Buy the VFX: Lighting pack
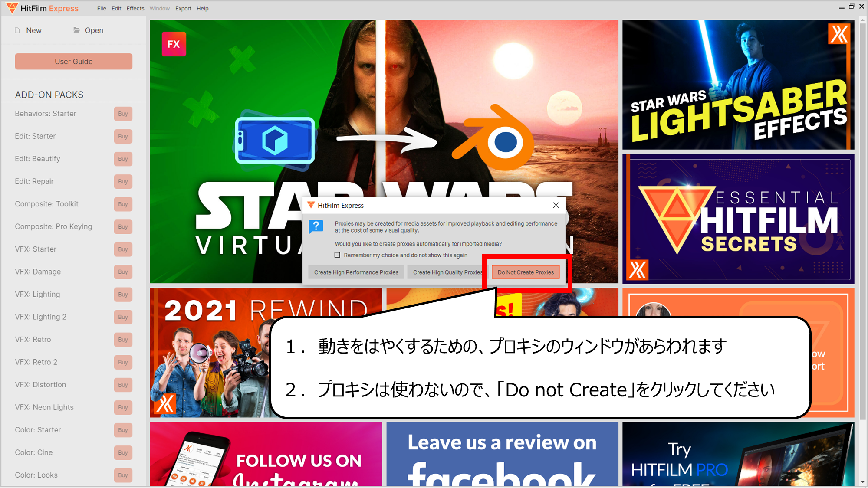The width and height of the screenshot is (868, 488). pyautogui.click(x=123, y=294)
